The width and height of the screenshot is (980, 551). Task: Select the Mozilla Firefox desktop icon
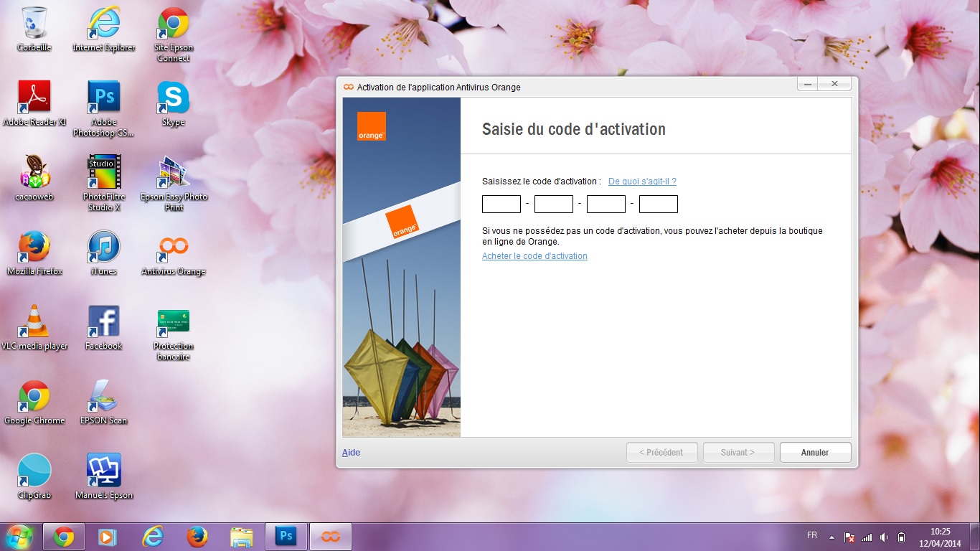(x=34, y=253)
